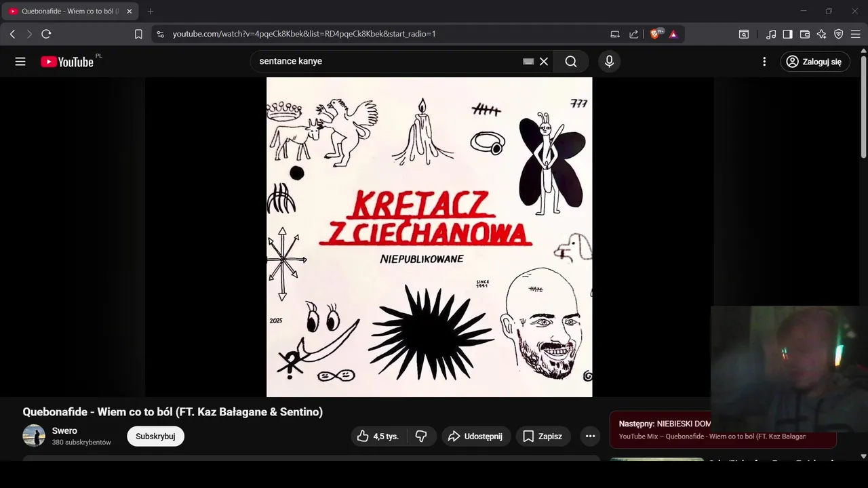Click the video title text

point(173,412)
